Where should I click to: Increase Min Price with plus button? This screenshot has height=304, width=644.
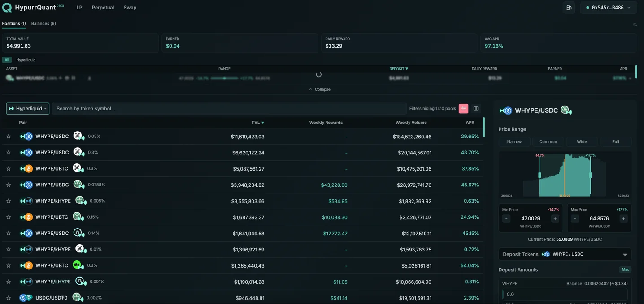pyautogui.click(x=555, y=219)
